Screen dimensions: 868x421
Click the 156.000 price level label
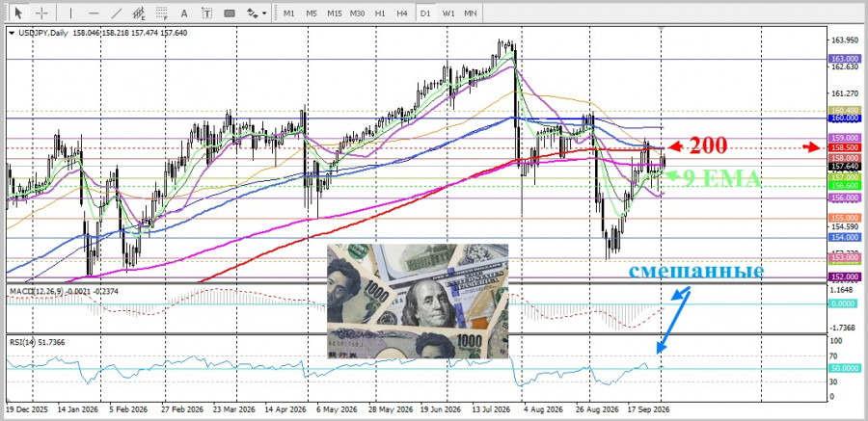pos(845,197)
